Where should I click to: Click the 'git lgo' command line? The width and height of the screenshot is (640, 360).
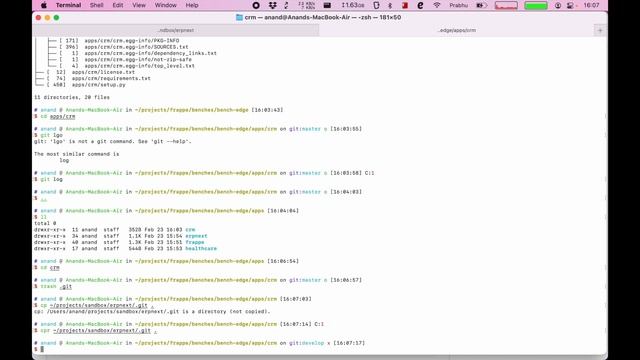(51, 135)
